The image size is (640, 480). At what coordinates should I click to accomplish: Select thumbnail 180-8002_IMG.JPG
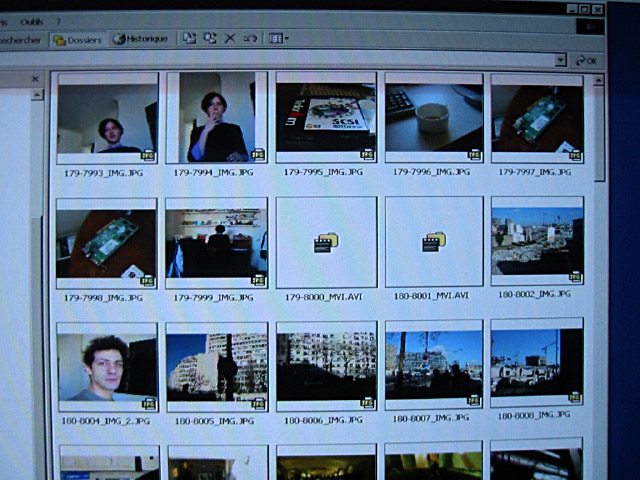[538, 241]
